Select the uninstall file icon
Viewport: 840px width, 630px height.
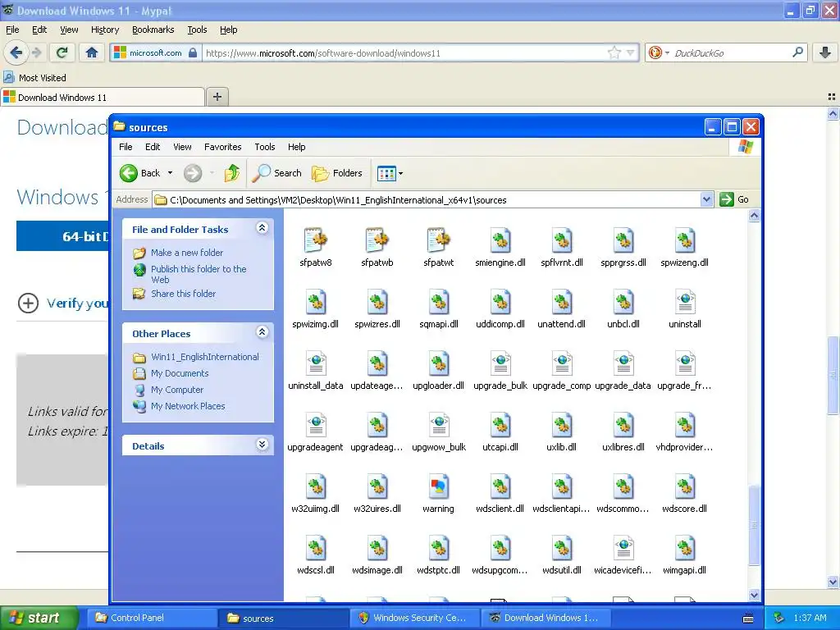[685, 302]
